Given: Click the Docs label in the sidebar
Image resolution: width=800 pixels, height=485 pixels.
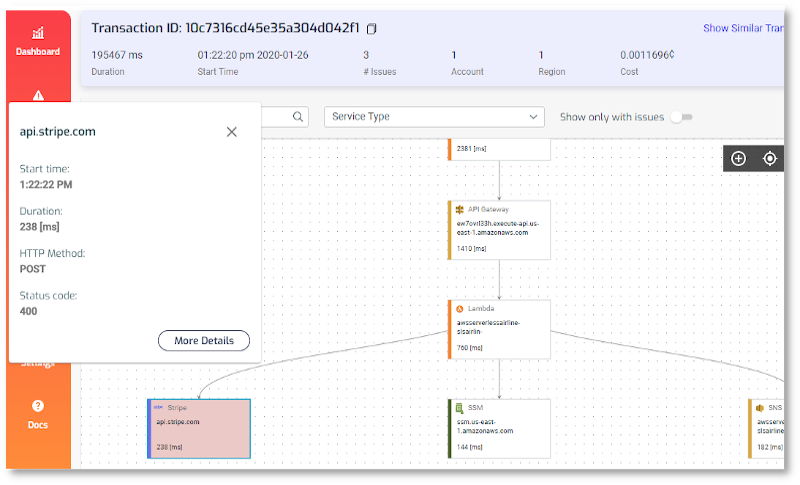Looking at the screenshot, I should pyautogui.click(x=38, y=425).
